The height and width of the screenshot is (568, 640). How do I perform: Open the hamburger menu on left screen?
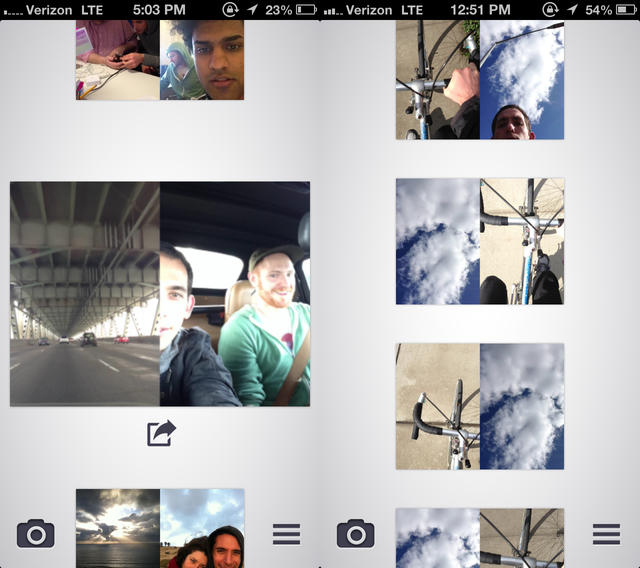[x=287, y=534]
